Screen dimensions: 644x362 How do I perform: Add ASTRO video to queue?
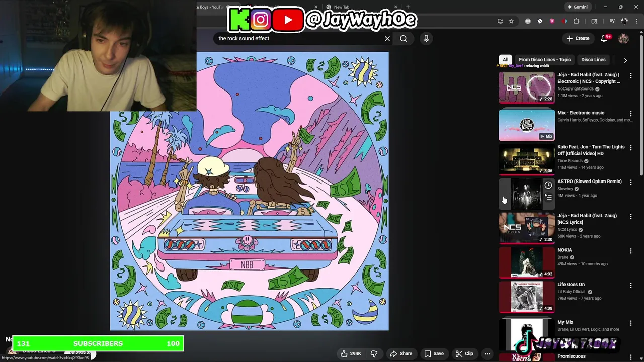click(x=548, y=197)
